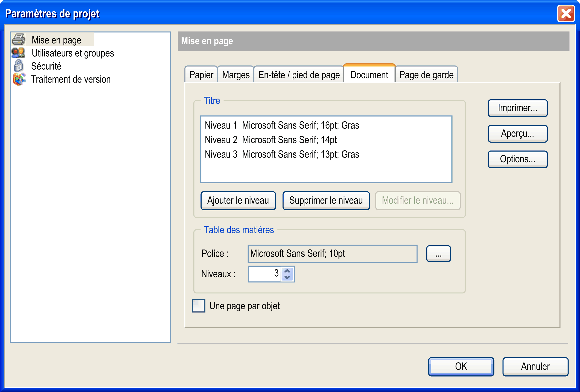Open font chooser with ellipsis button
The height and width of the screenshot is (392, 580).
point(438,254)
